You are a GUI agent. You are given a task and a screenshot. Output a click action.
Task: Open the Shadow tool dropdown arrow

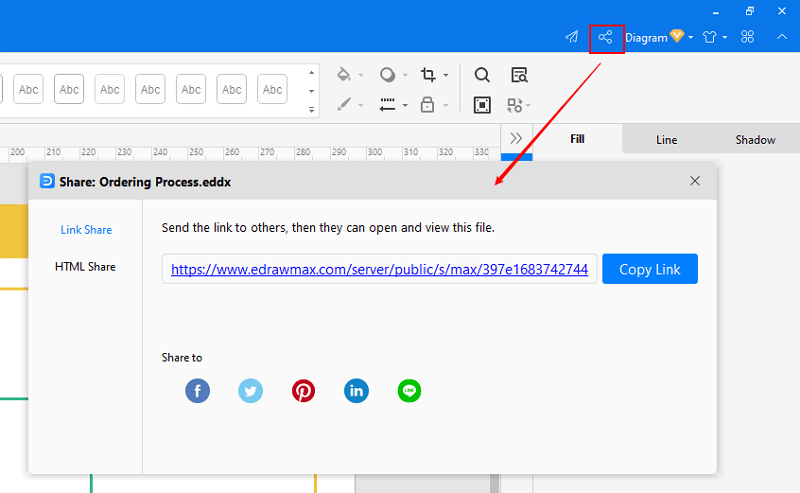pos(405,76)
